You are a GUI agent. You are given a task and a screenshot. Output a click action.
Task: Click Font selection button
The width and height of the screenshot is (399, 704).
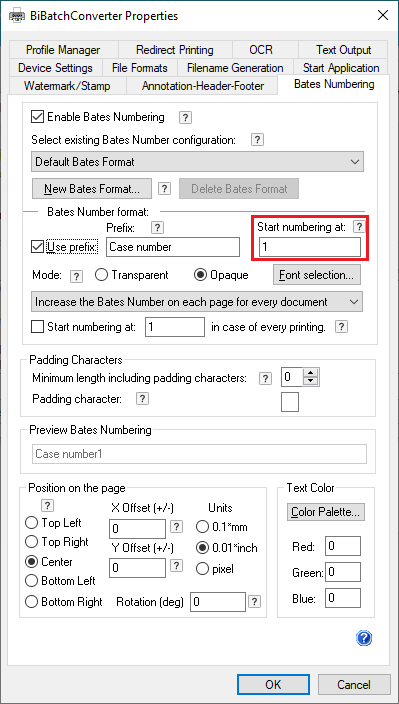(317, 275)
